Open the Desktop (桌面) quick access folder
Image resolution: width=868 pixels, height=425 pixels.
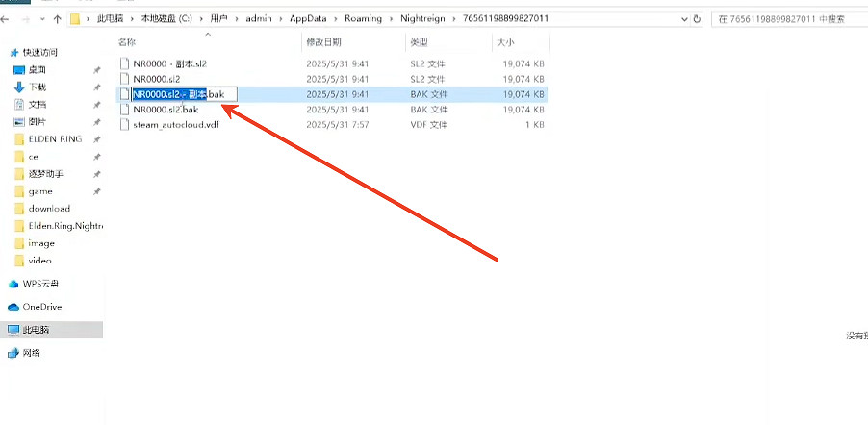pos(38,70)
